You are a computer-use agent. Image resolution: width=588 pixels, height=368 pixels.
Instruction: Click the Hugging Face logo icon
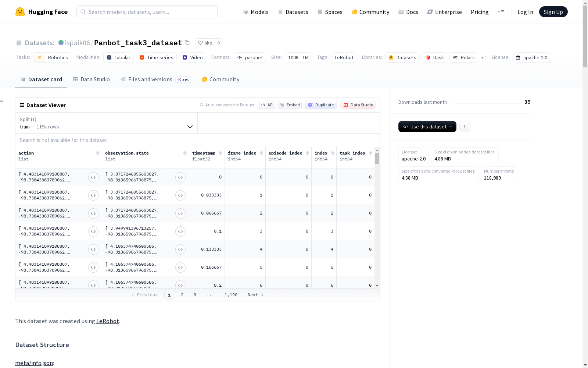20,12
